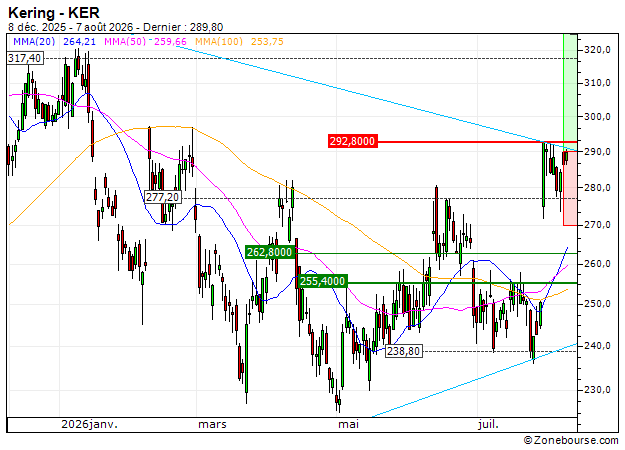The width and height of the screenshot is (625, 450).
Task: Click the 260,0 y-axis tick
Action: tap(597, 264)
